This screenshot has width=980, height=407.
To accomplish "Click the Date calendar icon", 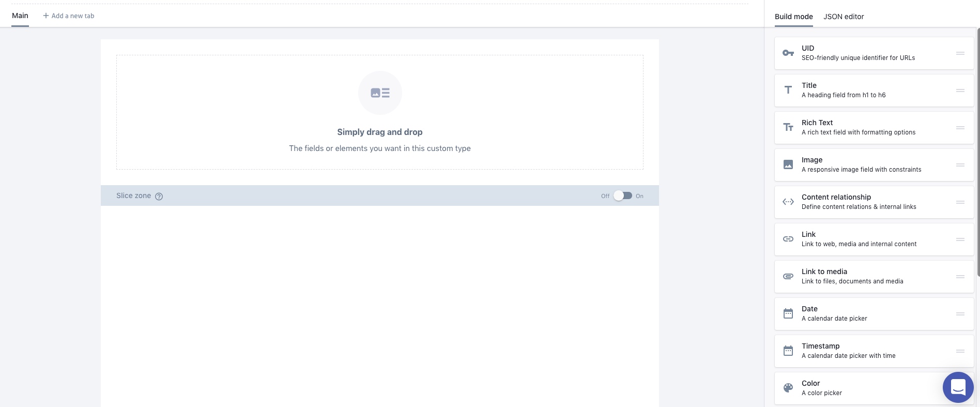I will click(788, 313).
